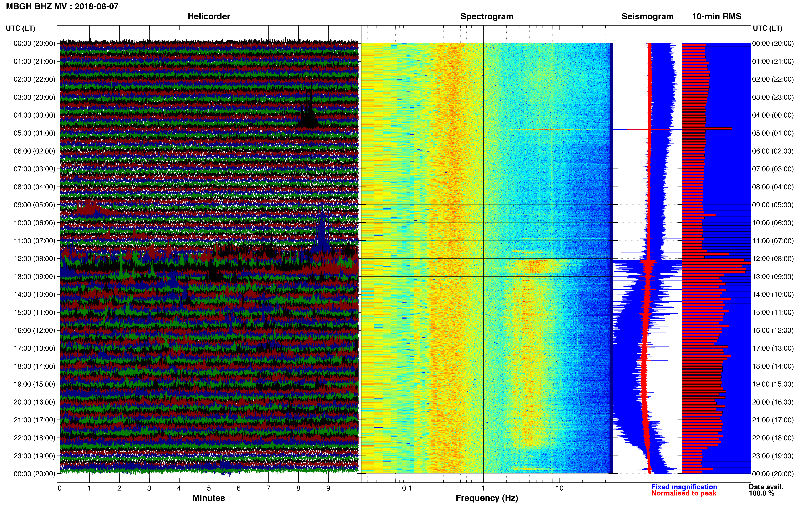
Task: Click left time label '14:00 (10:00)'
Action: pyautogui.click(x=34, y=295)
